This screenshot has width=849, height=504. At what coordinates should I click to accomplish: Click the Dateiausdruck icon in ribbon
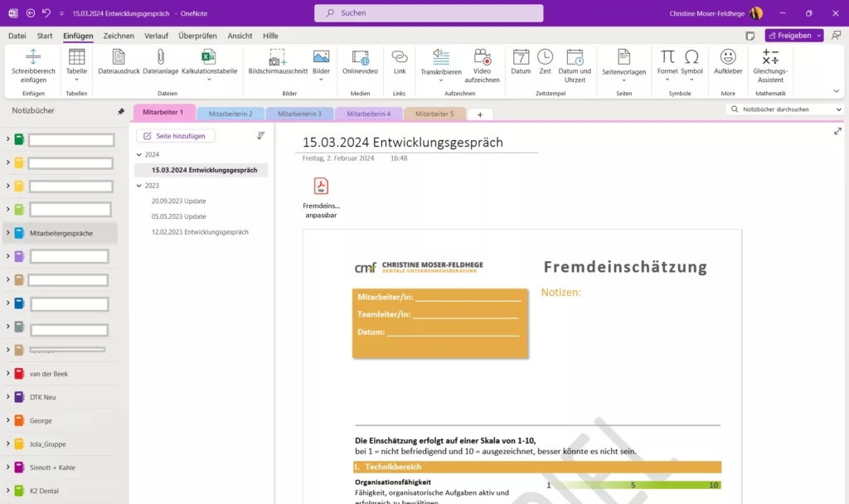coord(119,57)
